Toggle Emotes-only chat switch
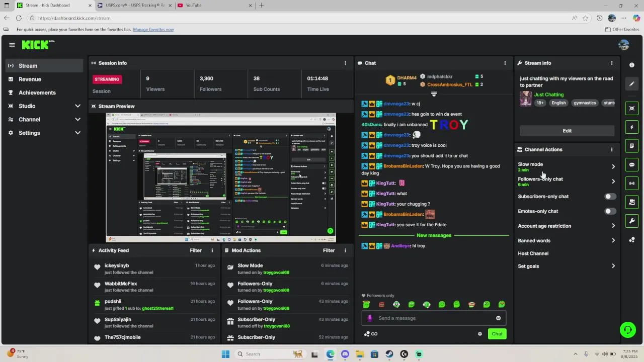The image size is (644, 362). tap(610, 211)
